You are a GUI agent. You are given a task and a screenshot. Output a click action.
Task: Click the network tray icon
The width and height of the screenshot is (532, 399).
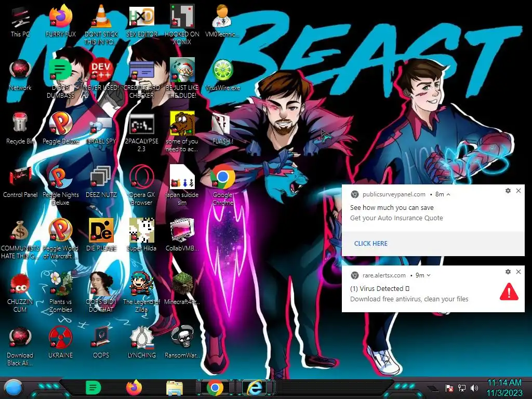(462, 388)
